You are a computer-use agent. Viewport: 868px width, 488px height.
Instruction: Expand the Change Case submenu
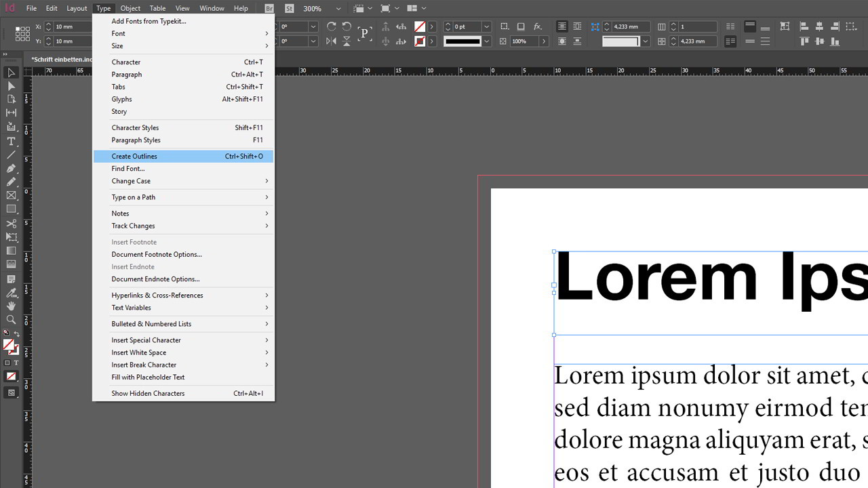(131, 181)
